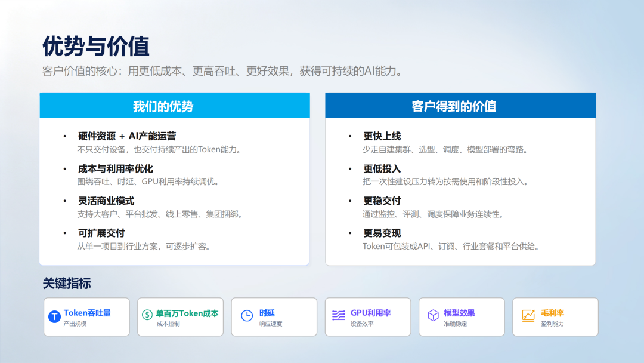644x363 pixels.
Task: Click the blue Token吞吐量 T icon
Action: click(54, 316)
